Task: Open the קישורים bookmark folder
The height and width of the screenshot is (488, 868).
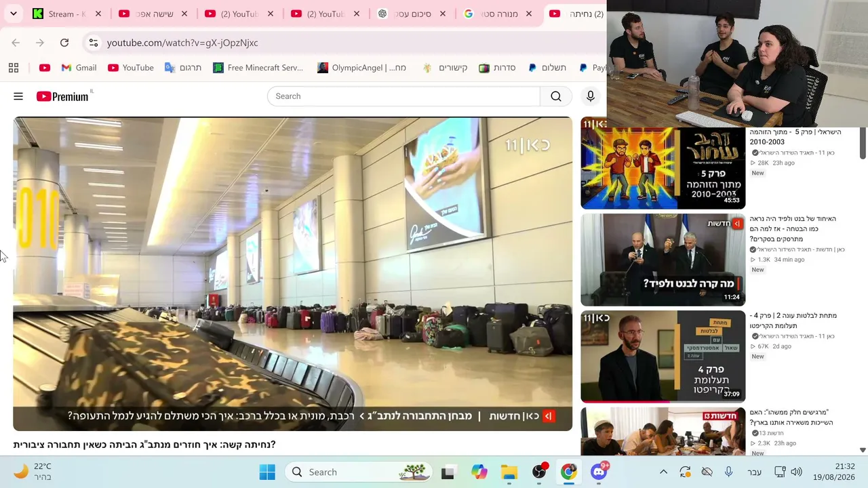Action: click(445, 68)
